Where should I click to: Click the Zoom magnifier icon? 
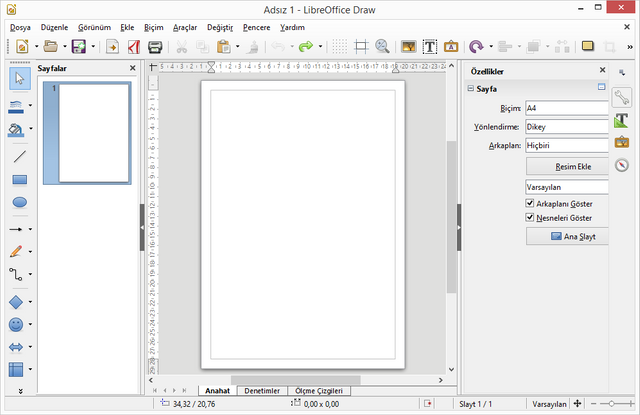(x=382, y=47)
